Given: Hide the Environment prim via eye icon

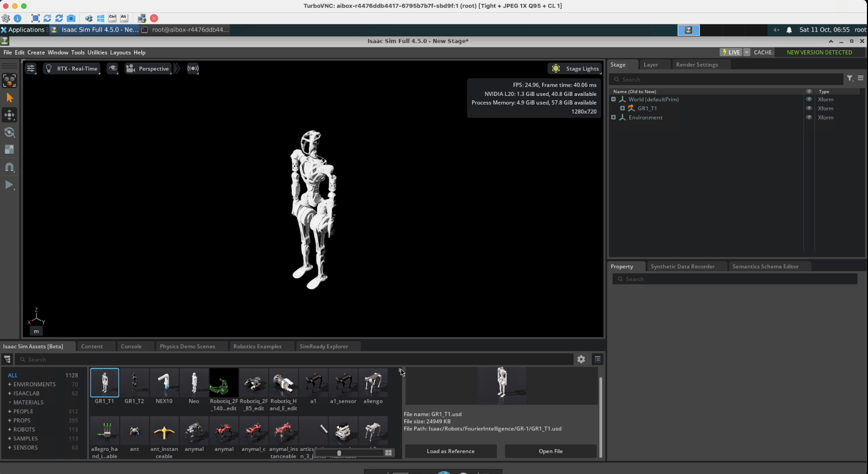Looking at the screenshot, I should coord(809,117).
